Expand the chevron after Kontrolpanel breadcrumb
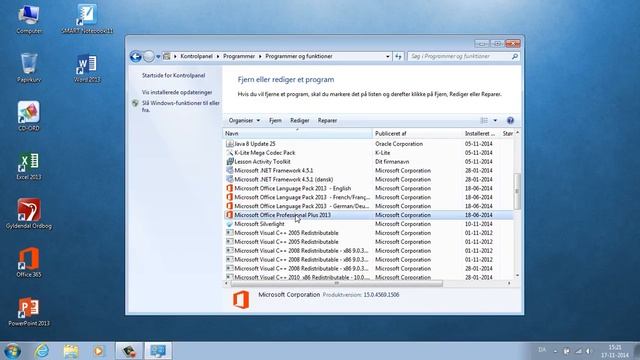 coord(218,56)
